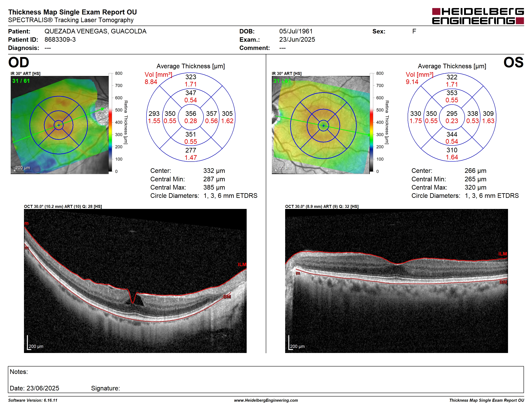The height and width of the screenshot is (411, 532).
Task: Click the OS ETDRS grid center cross
Action: click(x=323, y=126)
